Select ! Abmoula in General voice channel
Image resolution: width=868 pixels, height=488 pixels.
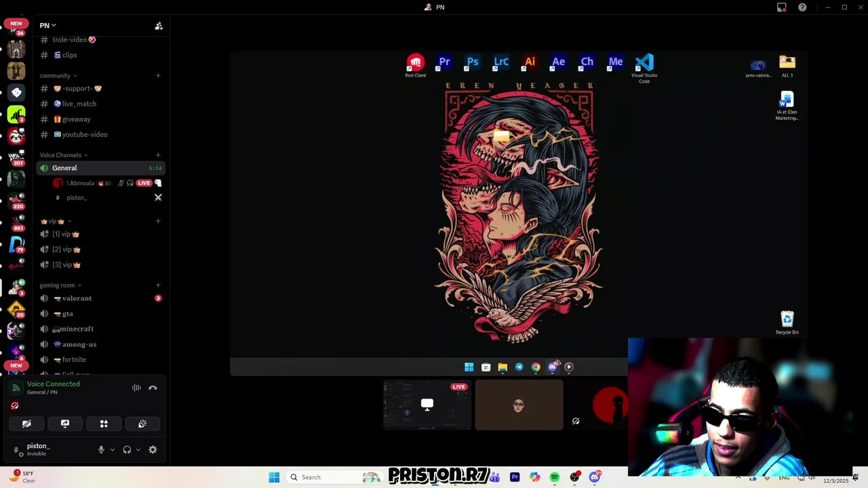point(107,183)
